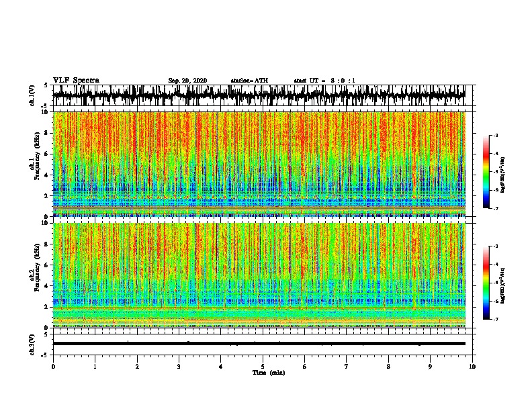The height and width of the screenshot is (411, 532).
Task: Click the time axis tick label "1"
Action: [x=95, y=367]
